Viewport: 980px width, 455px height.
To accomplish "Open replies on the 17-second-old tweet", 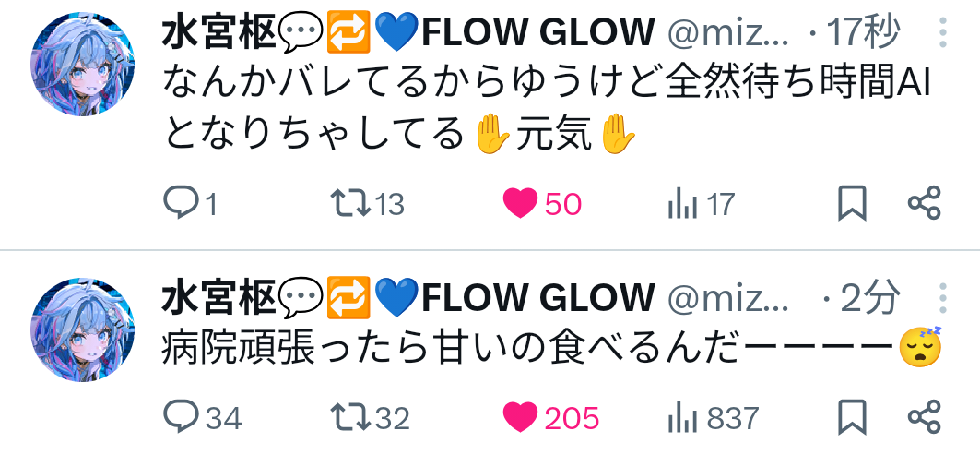I will pos(190,203).
